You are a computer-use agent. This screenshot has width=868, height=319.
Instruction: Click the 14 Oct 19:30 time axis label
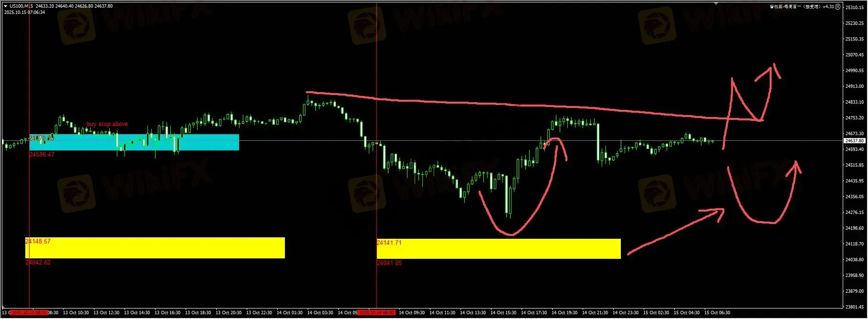565,313
